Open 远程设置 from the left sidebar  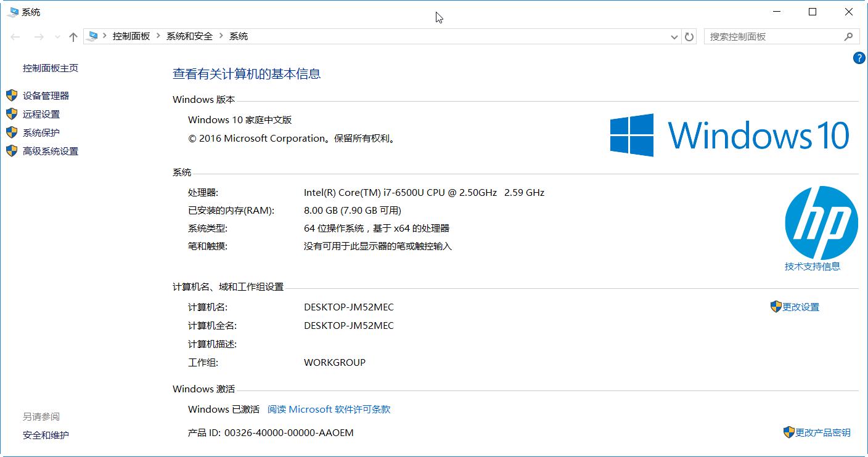(41, 114)
